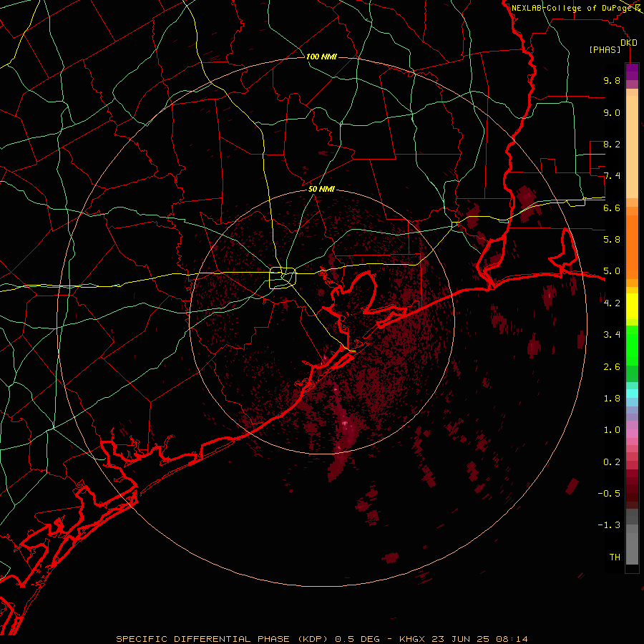The image size is (644, 644).
Task: Click the -1.3 legend value
Action: pos(609,525)
